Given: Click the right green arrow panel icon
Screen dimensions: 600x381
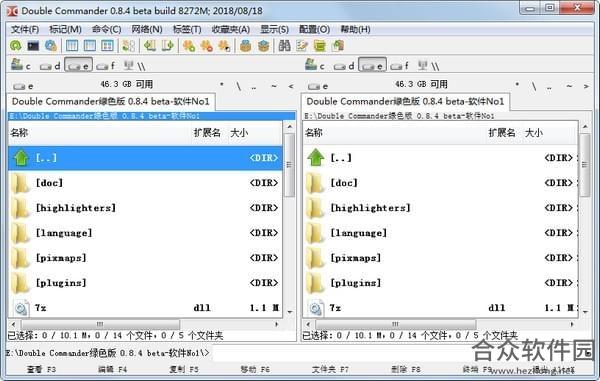Looking at the screenshot, I should tap(167, 46).
